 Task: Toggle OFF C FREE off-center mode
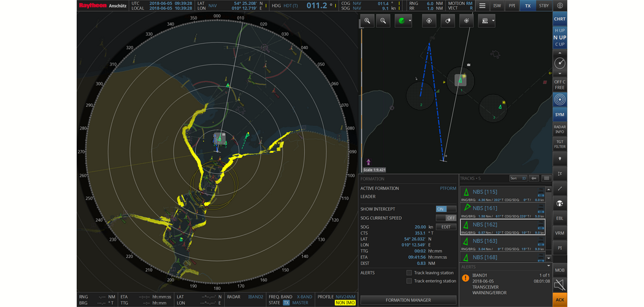coord(560,85)
